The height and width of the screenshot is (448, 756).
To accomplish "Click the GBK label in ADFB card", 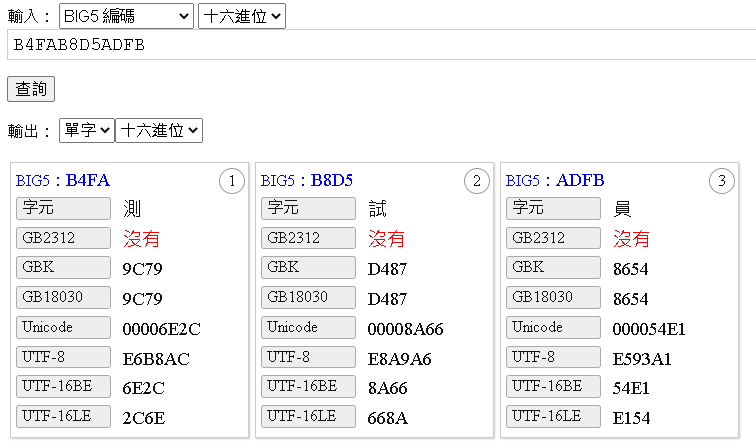I will (x=553, y=268).
